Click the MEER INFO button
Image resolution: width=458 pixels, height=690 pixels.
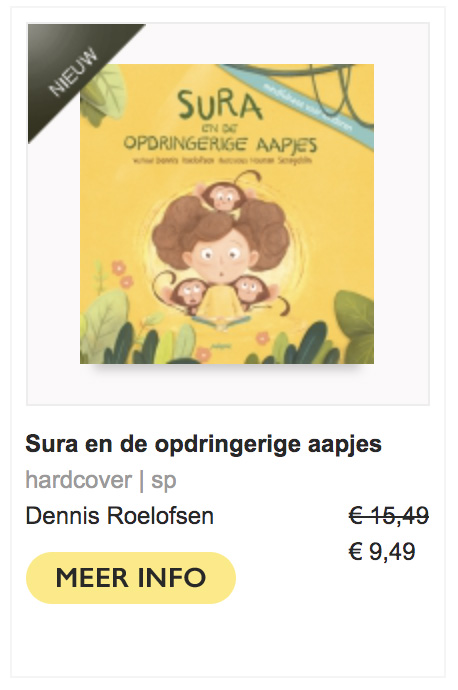[131, 577]
